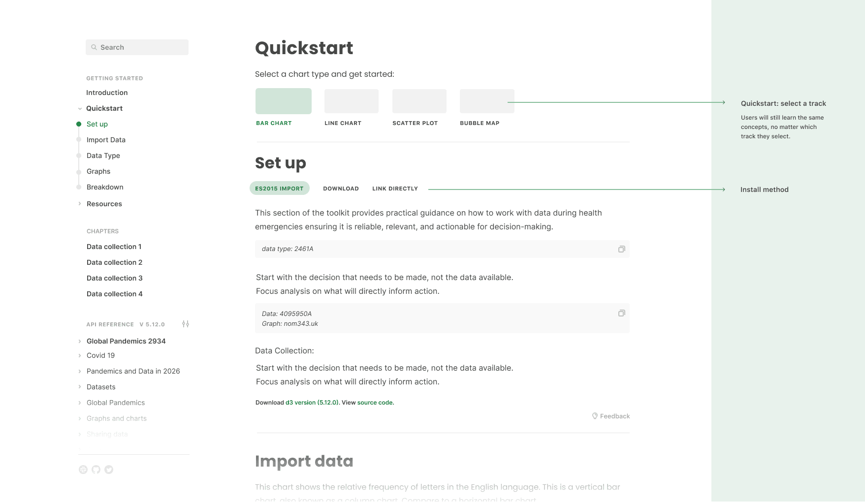Copy the 'data type: 2461A' code block

click(622, 249)
